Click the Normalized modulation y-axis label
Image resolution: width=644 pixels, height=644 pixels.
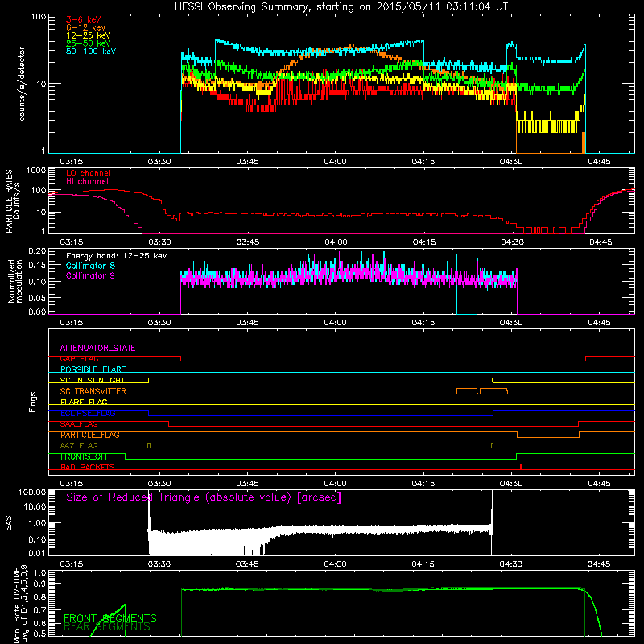click(14, 281)
